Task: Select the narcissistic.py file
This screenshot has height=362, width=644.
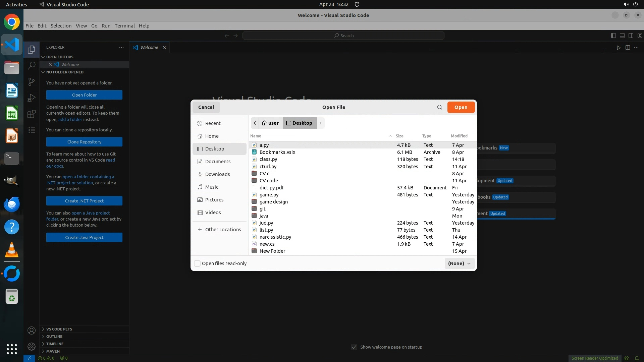Action: 275,237
